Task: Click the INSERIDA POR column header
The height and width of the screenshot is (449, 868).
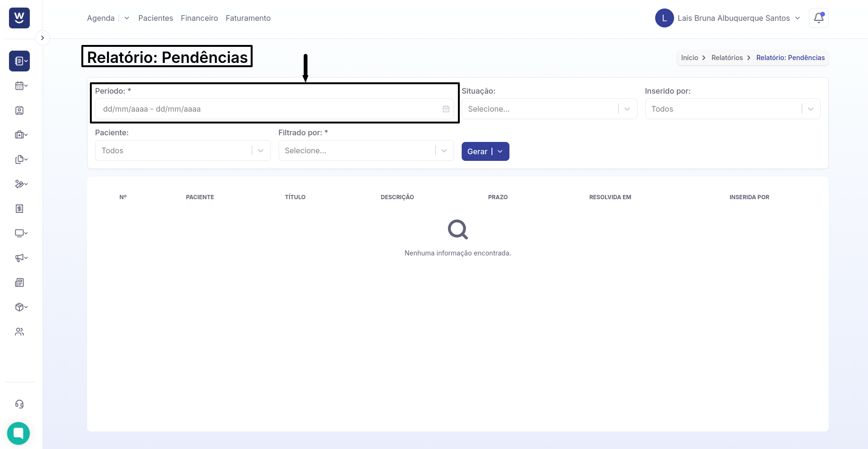Action: [749, 197]
